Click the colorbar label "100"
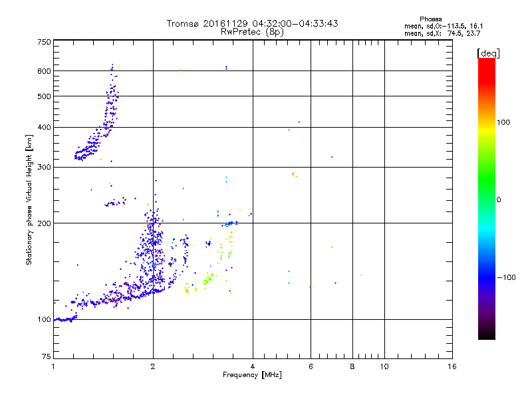The height and width of the screenshot is (399, 532). click(503, 122)
